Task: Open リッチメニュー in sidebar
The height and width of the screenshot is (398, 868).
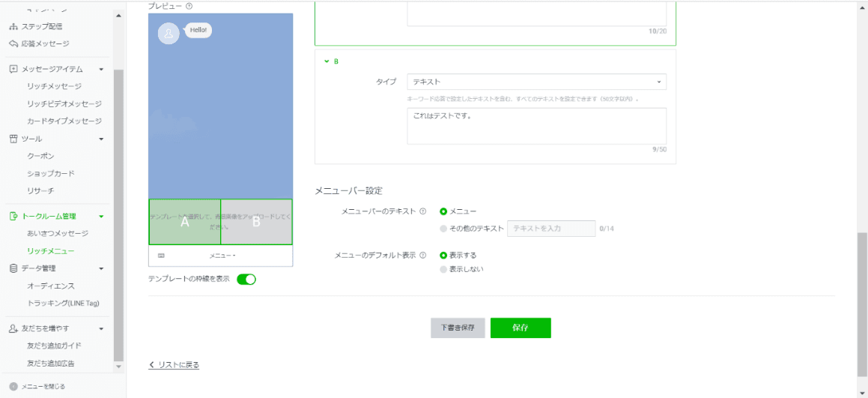Action: point(51,250)
